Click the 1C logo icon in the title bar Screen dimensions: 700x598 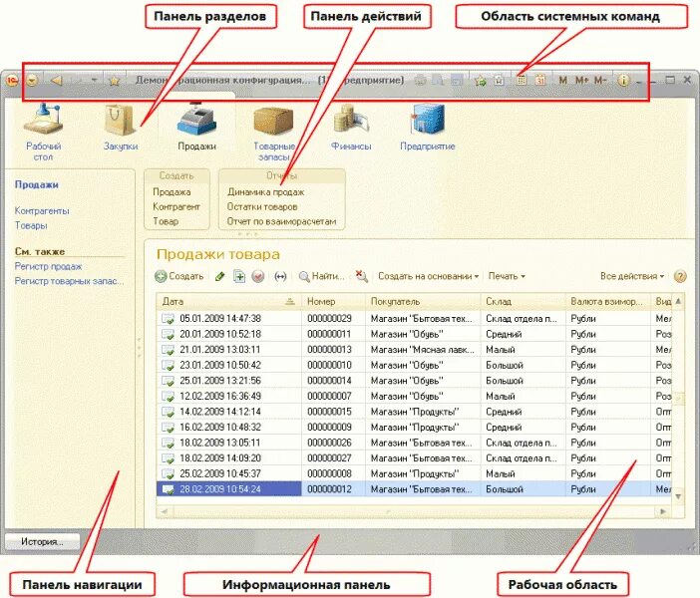coord(12,81)
